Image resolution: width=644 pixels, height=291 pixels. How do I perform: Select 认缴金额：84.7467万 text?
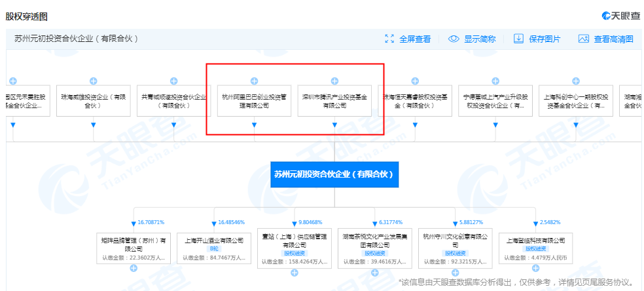pyautogui.click(x=214, y=258)
